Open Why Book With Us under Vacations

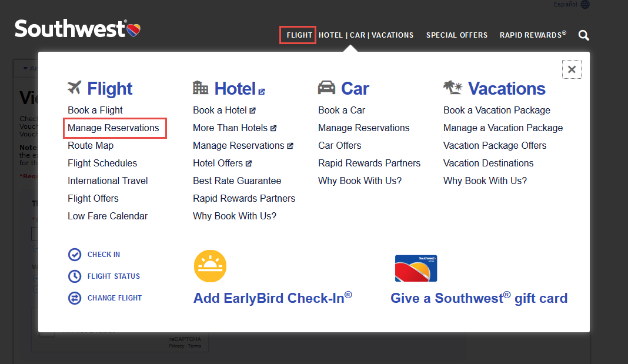tap(485, 181)
